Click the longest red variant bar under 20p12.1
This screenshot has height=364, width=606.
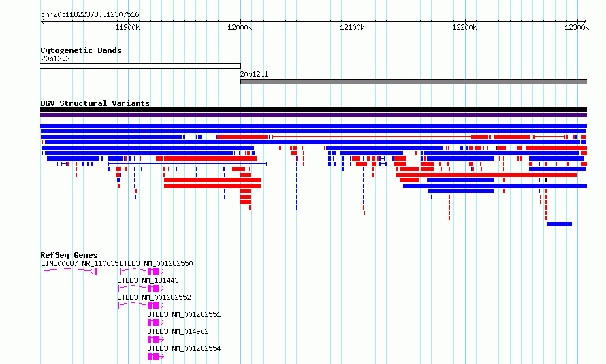(487, 175)
